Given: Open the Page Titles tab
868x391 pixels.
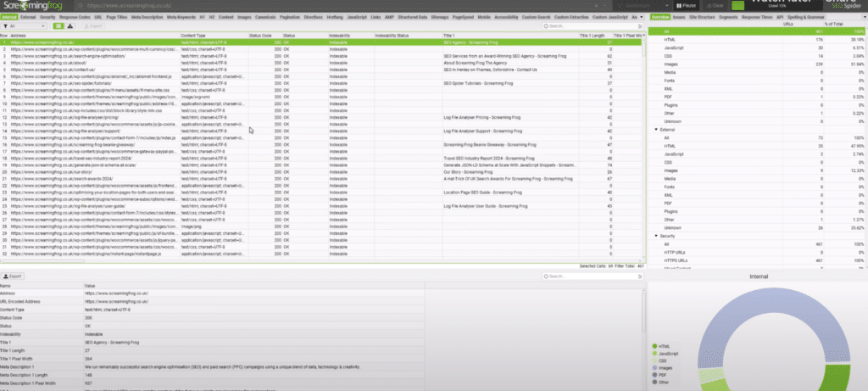Looking at the screenshot, I should 117,17.
